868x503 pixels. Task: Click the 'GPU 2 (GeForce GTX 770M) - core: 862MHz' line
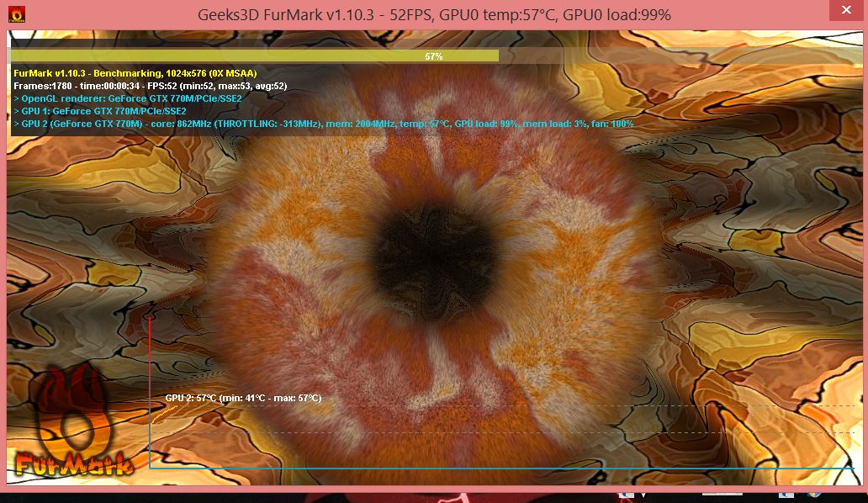coord(323,124)
